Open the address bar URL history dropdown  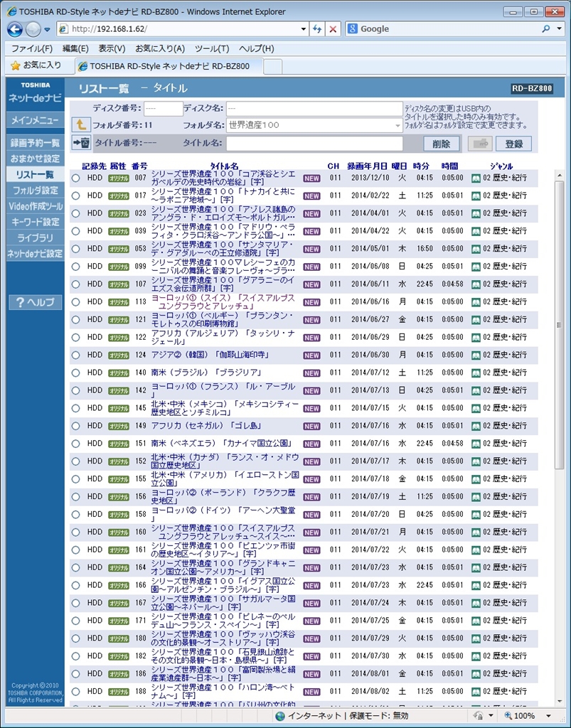pos(303,28)
